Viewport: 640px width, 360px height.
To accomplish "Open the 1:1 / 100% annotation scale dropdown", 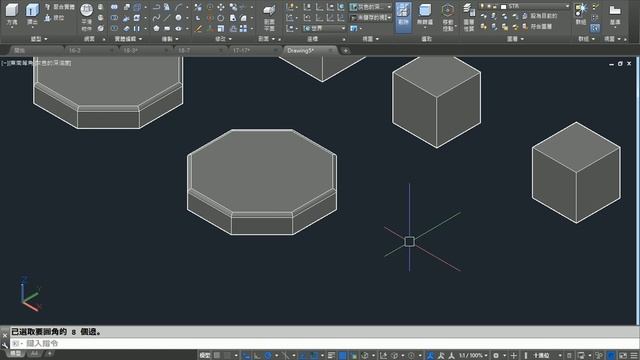I will coord(473,356).
